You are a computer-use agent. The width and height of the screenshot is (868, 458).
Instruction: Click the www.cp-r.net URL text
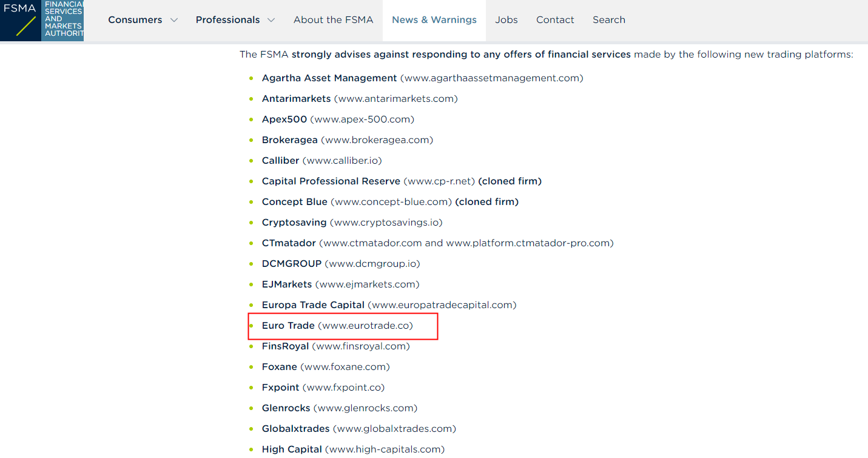tap(439, 181)
